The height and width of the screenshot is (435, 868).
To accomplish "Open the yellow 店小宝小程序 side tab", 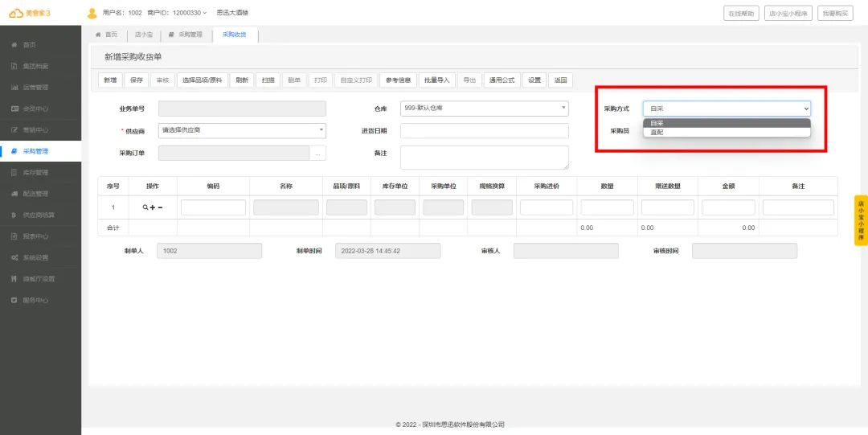I will [x=861, y=220].
